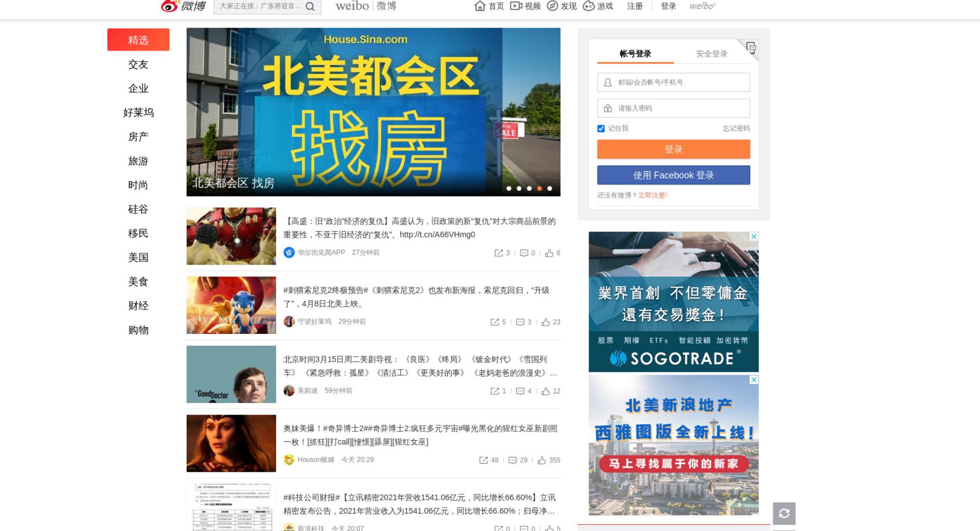Viewport: 980px width, 531px height.
Task: Click repost icon on 高盛 post
Action: [x=499, y=253]
